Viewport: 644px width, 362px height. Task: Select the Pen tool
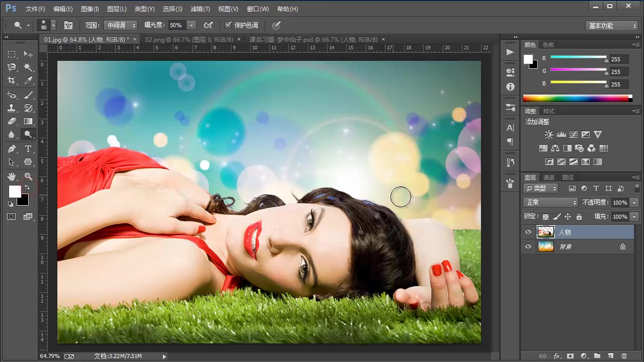(x=12, y=149)
